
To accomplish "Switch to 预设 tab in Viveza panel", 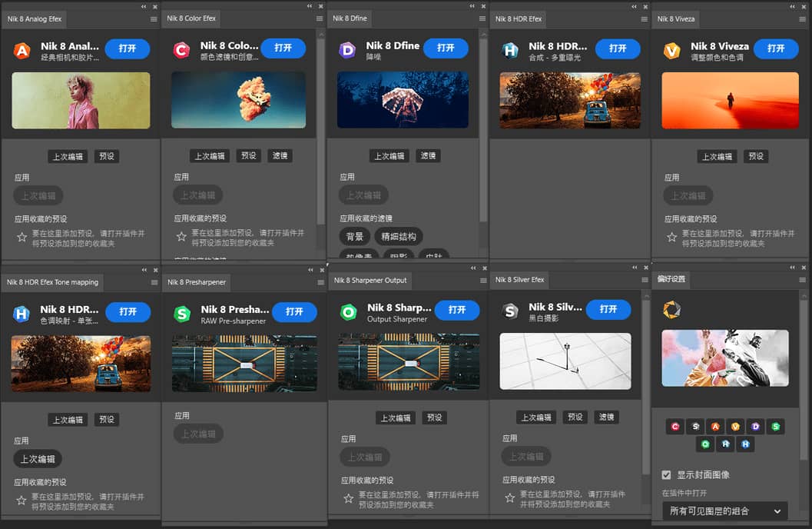I will pyautogui.click(x=756, y=157).
